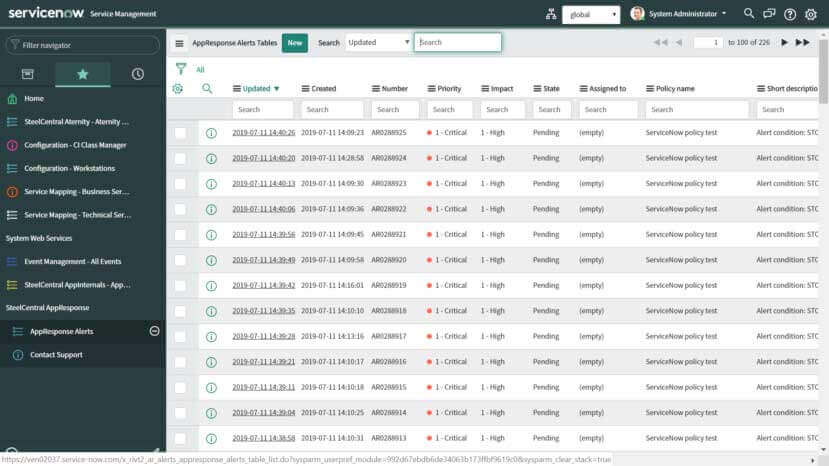Open Number column options menu icon

tap(376, 89)
